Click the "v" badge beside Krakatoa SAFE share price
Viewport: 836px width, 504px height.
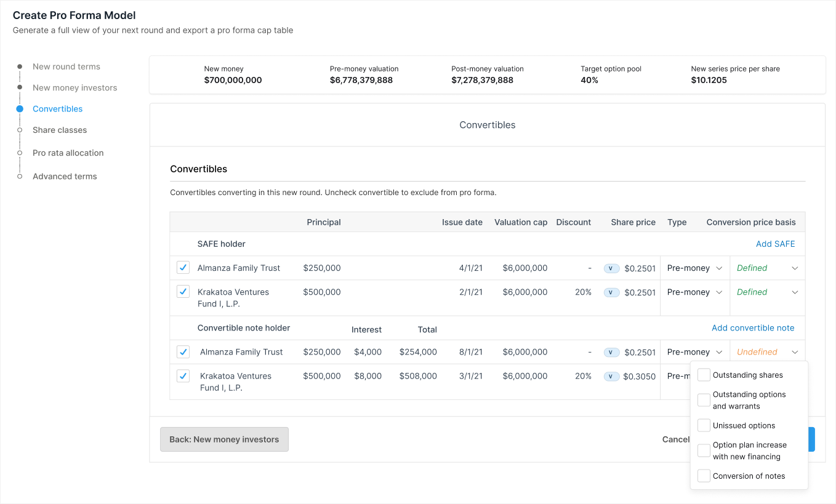[611, 292]
